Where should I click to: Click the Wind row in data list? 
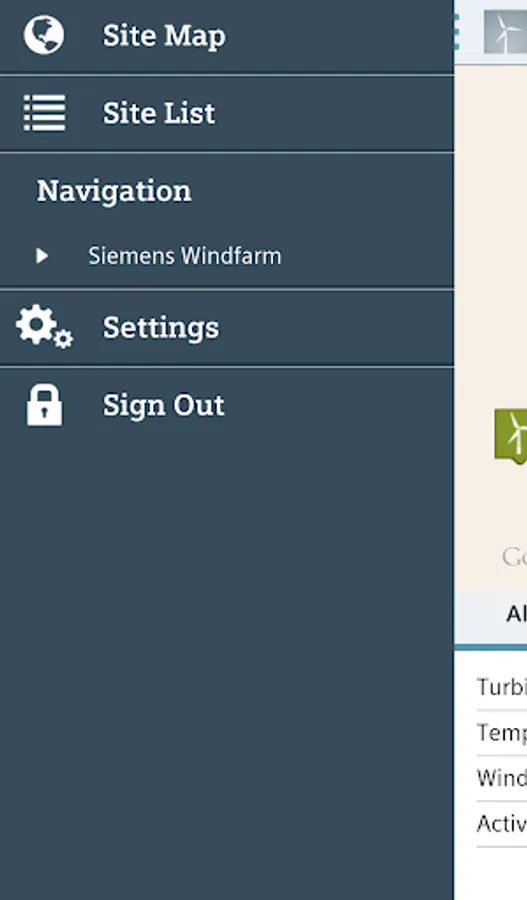point(502,778)
